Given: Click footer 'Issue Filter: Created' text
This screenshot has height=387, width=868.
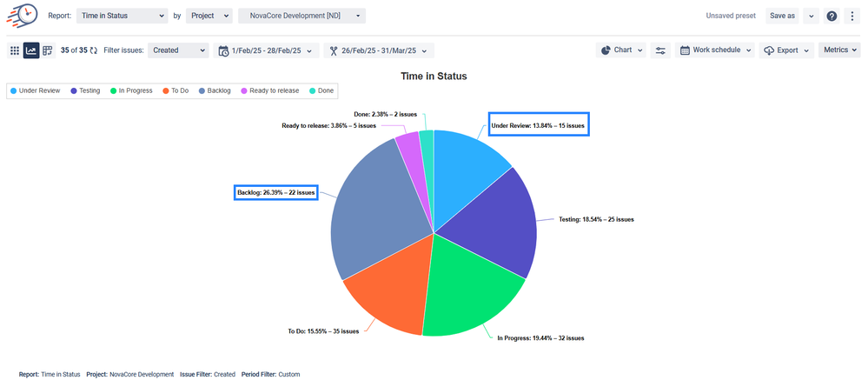Looking at the screenshot, I should [208, 374].
